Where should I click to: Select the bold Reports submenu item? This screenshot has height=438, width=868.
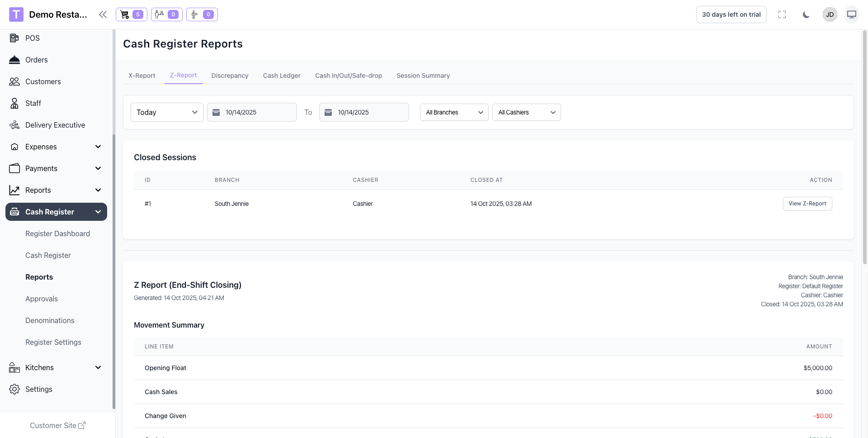point(39,277)
